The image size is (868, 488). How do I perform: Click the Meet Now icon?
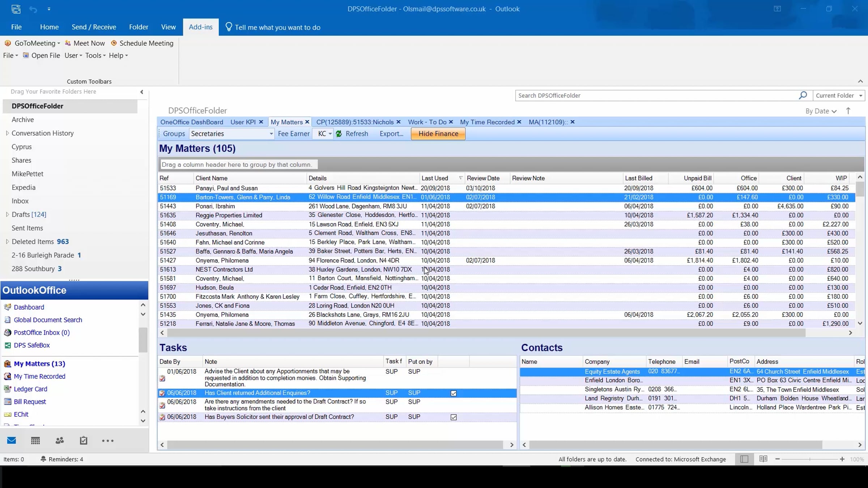[68, 43]
